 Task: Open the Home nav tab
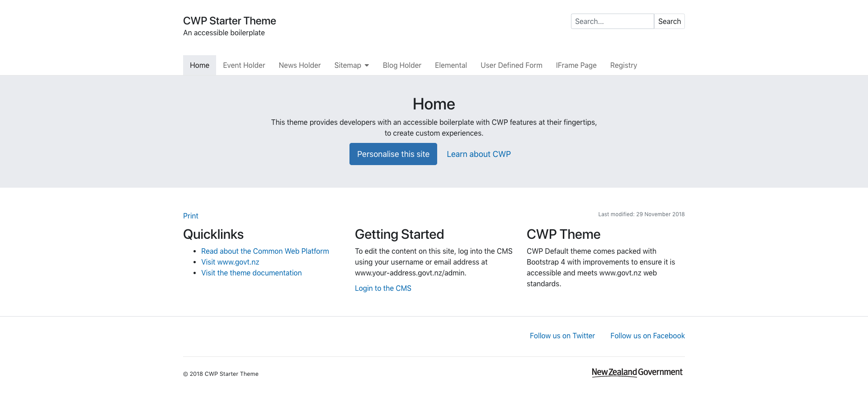point(199,65)
